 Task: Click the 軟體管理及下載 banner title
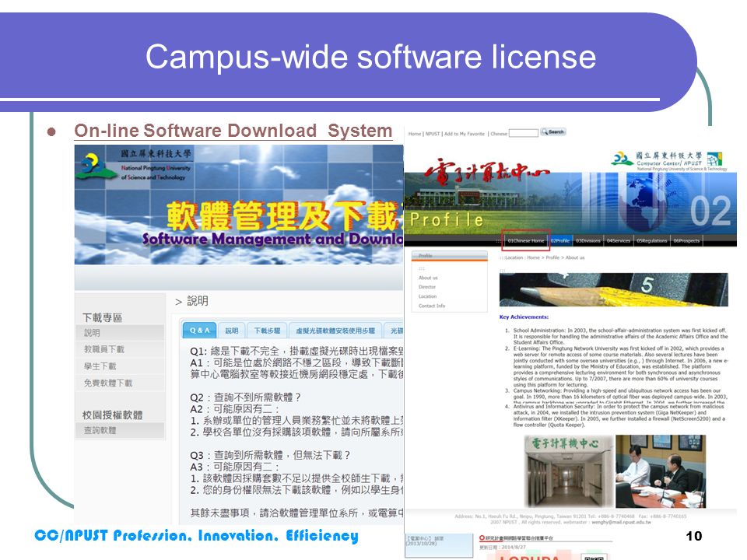(x=285, y=215)
